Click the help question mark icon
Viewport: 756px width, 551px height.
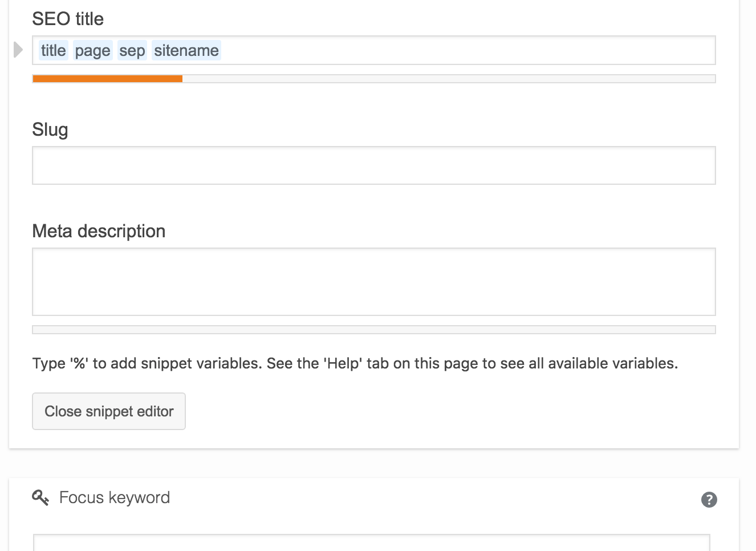click(x=709, y=500)
